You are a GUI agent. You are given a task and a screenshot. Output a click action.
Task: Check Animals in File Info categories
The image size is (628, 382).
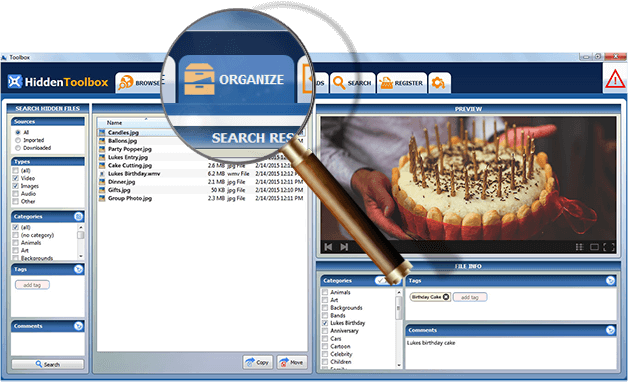click(x=325, y=292)
